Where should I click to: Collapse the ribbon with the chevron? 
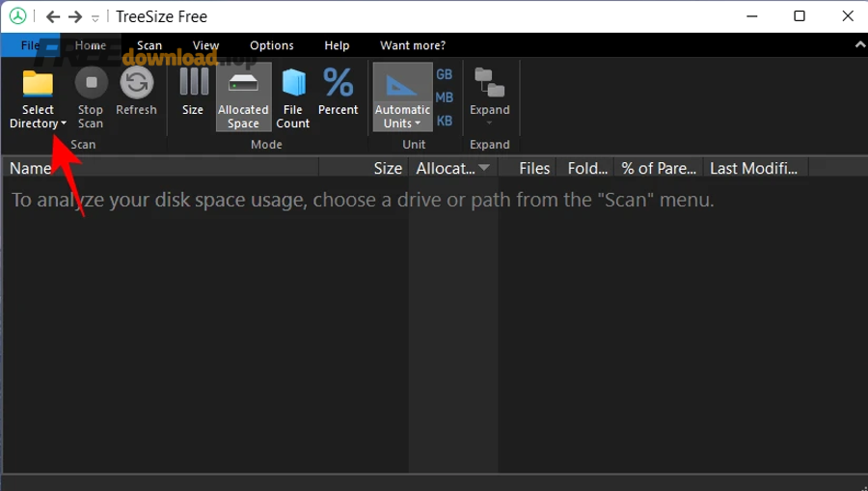(860, 44)
